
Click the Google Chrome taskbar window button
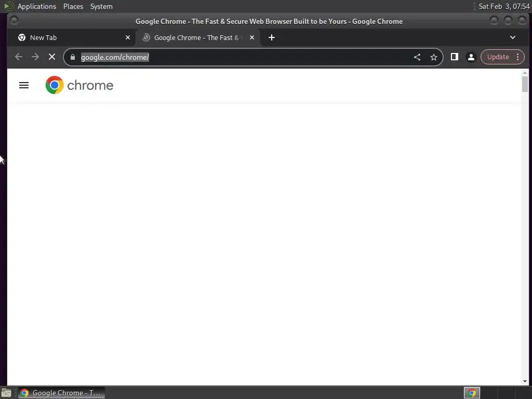(61, 393)
